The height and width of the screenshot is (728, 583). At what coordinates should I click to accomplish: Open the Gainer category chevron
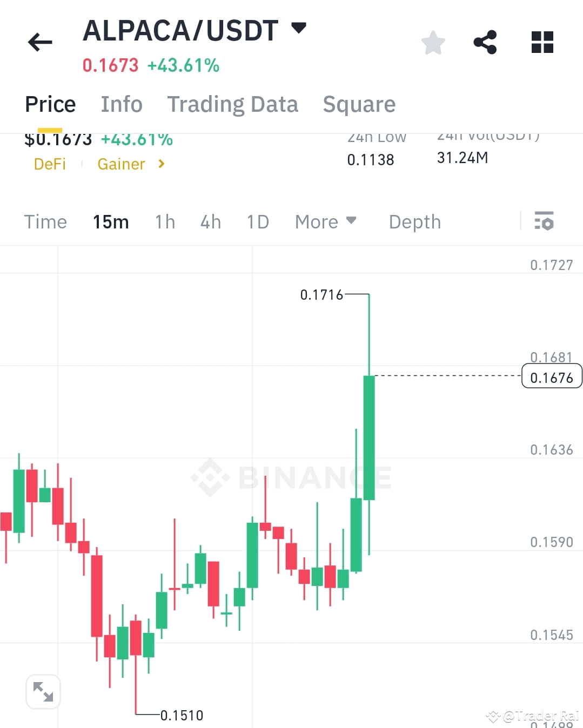[160, 164]
